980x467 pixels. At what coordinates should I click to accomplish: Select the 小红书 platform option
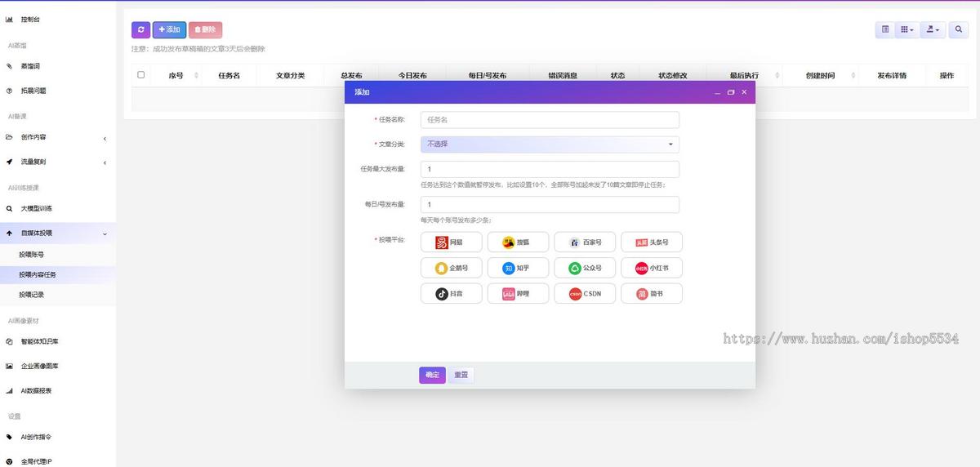[652, 268]
